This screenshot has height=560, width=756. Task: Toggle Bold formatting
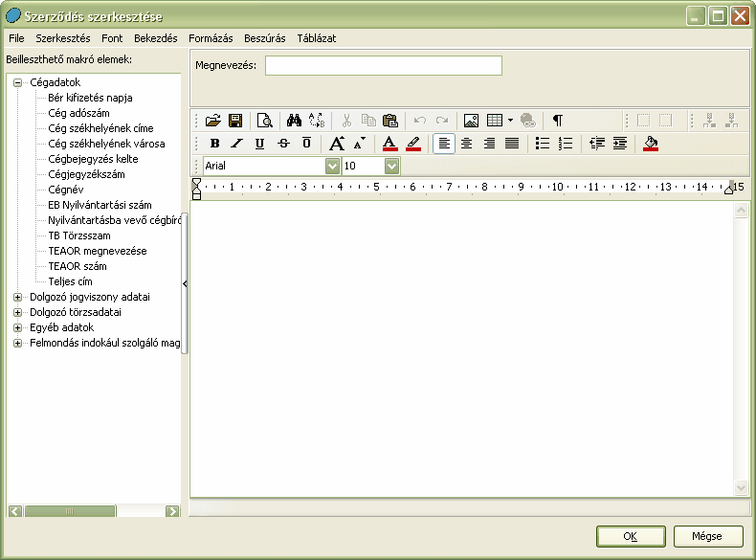coord(214,144)
